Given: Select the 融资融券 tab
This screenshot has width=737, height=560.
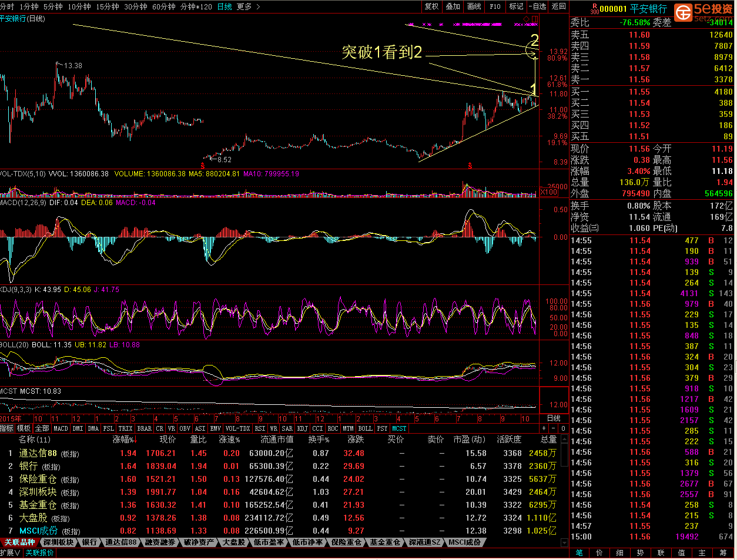Looking at the screenshot, I should (x=160, y=542).
